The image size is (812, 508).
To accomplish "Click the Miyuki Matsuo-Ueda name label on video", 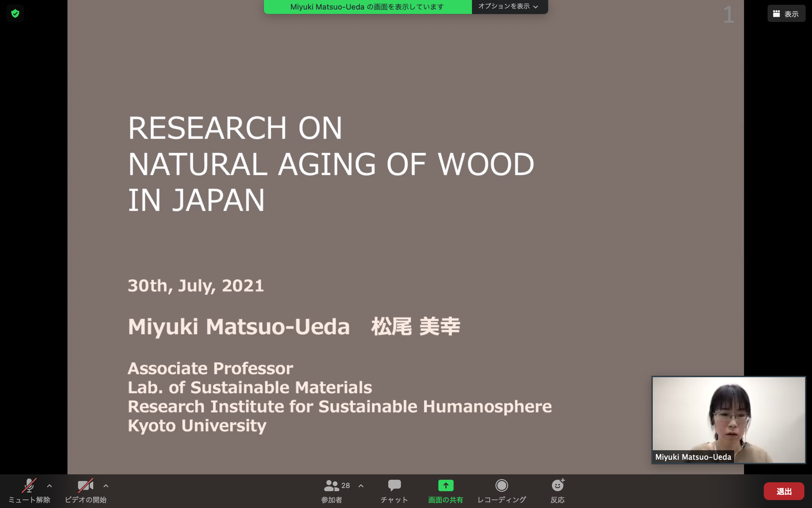I will point(693,457).
